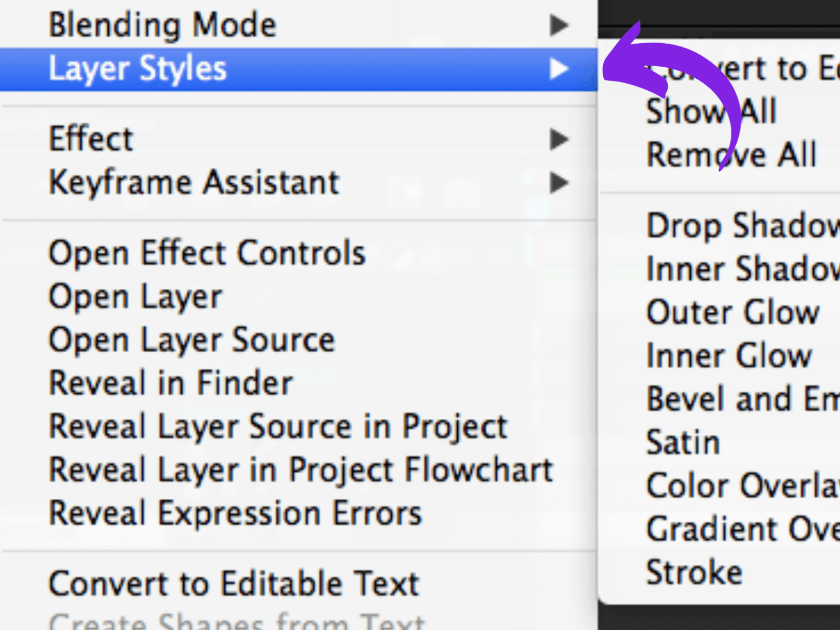Expand the Keyframe Assistant submenu arrow
840x630 pixels.
(x=559, y=183)
